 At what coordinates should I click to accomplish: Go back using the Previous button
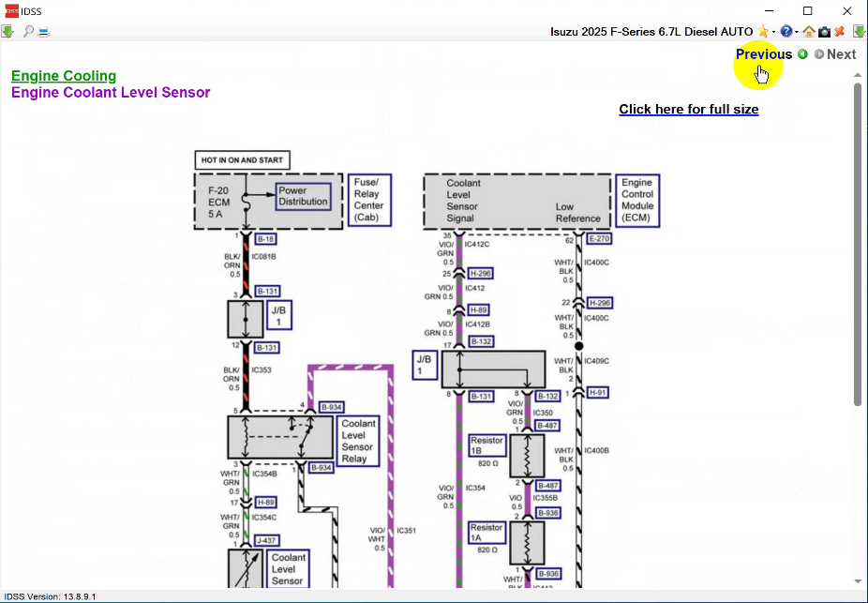763,54
